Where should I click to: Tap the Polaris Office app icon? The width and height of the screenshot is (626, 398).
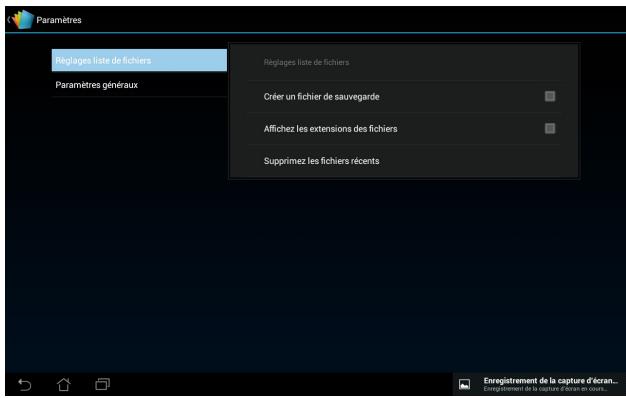click(x=23, y=19)
